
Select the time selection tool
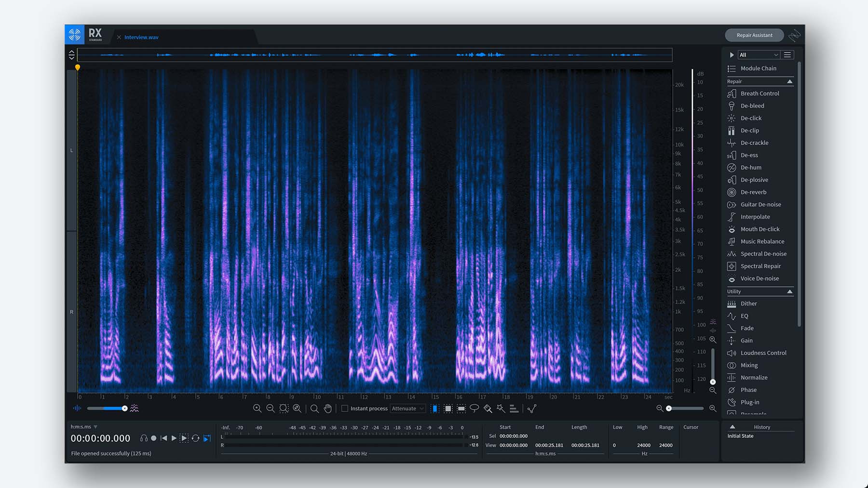point(435,409)
